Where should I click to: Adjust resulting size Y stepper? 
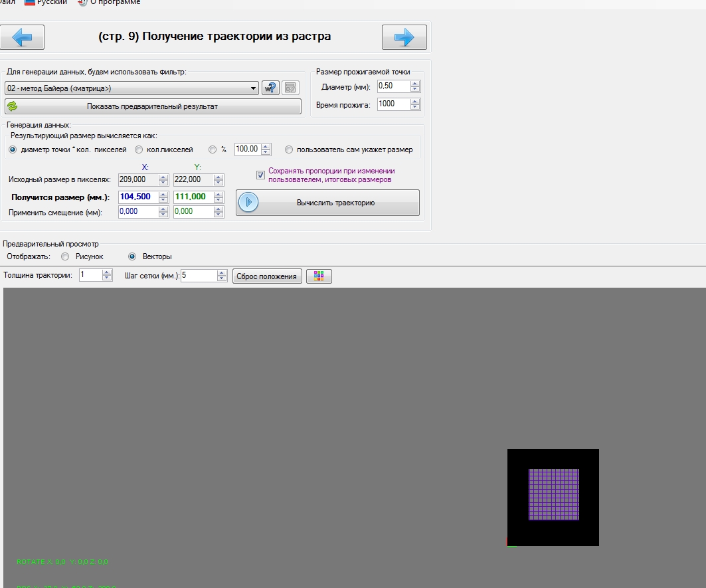tap(219, 197)
